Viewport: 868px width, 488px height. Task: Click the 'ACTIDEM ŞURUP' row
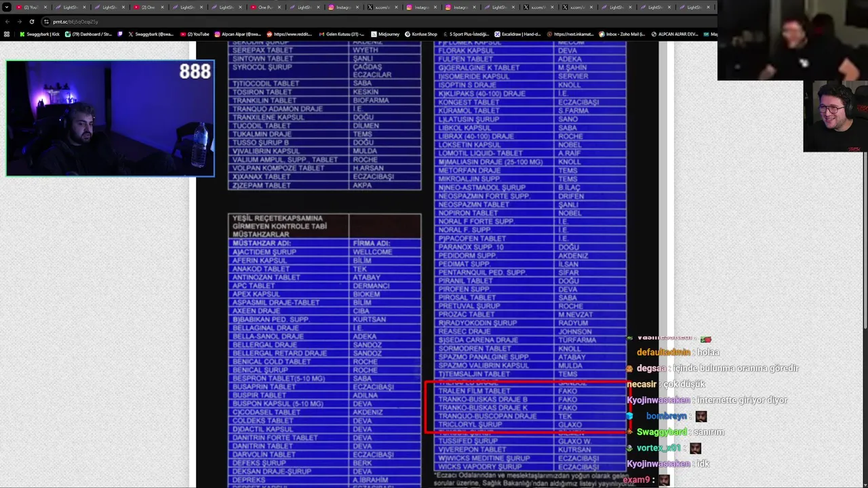click(x=324, y=251)
